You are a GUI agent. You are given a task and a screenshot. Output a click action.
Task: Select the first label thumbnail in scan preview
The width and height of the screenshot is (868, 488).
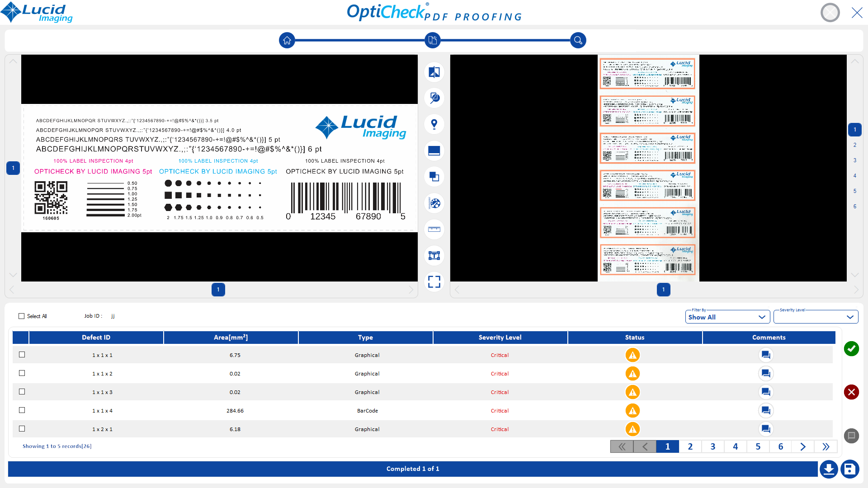tap(647, 74)
